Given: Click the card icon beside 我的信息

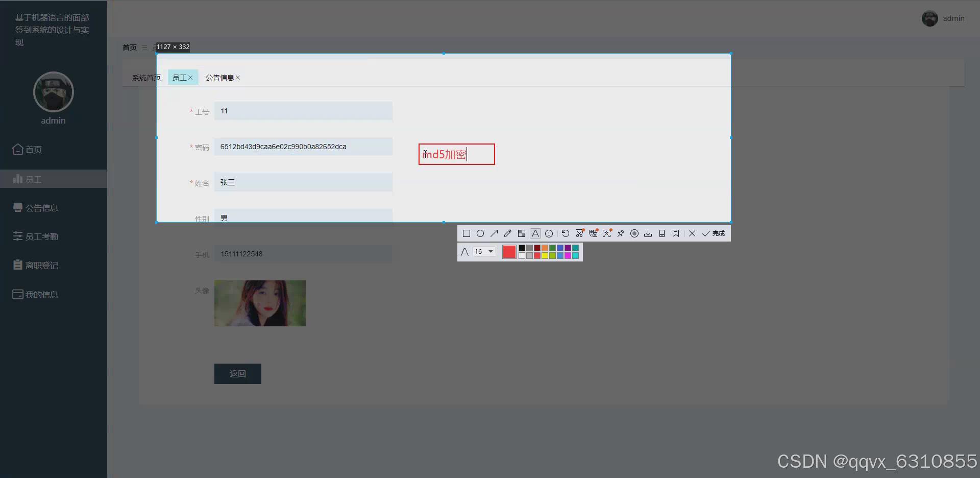Looking at the screenshot, I should pyautogui.click(x=18, y=294).
